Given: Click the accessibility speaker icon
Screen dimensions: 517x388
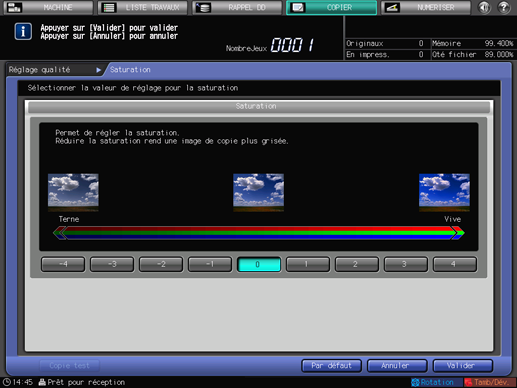Looking at the screenshot, I should 484,7.
